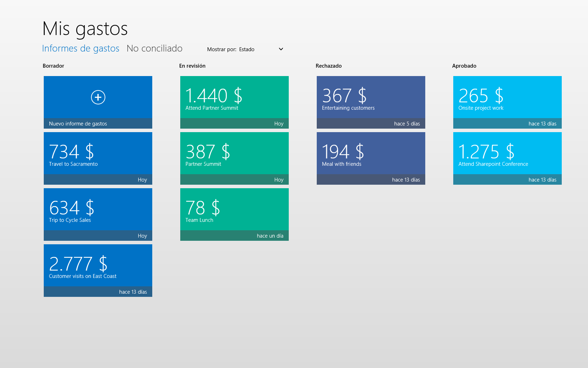Switch to Informes de gastos tab

[x=80, y=48]
